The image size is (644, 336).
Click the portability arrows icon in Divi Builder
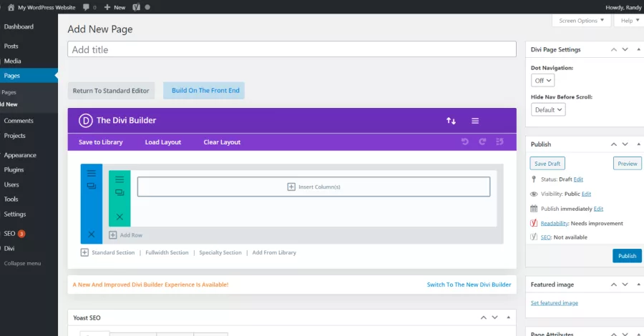(451, 121)
